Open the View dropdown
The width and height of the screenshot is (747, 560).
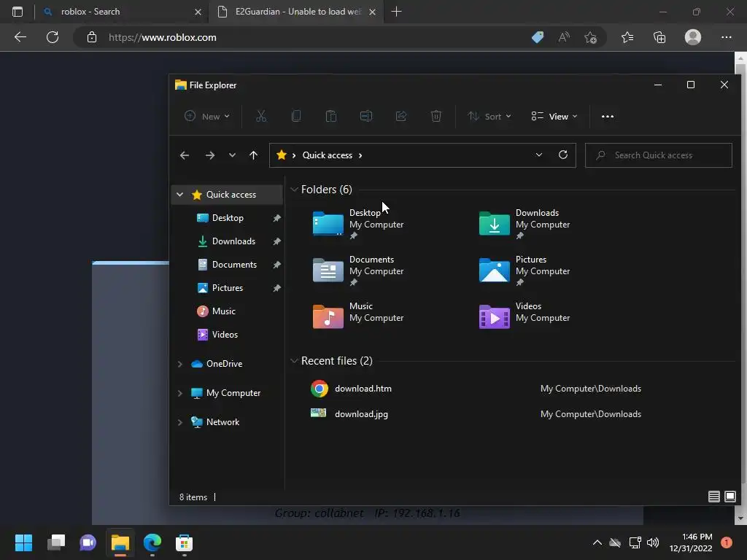pos(554,116)
